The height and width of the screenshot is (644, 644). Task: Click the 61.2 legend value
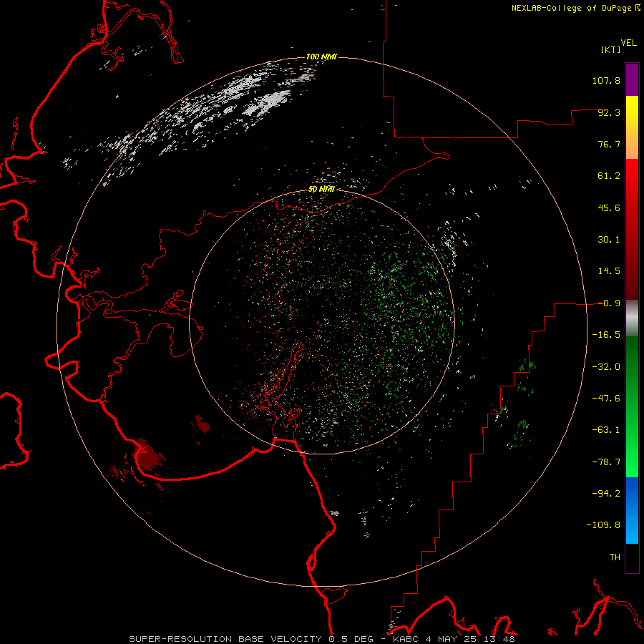tap(609, 176)
